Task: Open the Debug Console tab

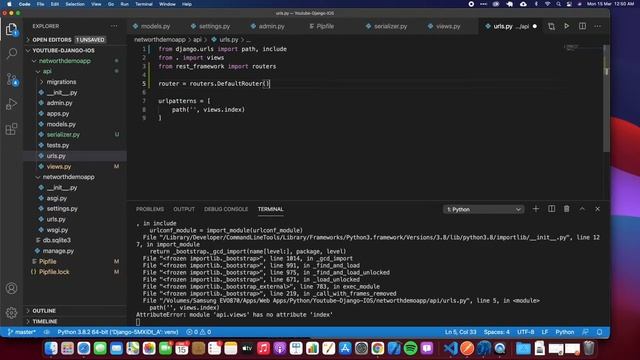Action: point(226,209)
